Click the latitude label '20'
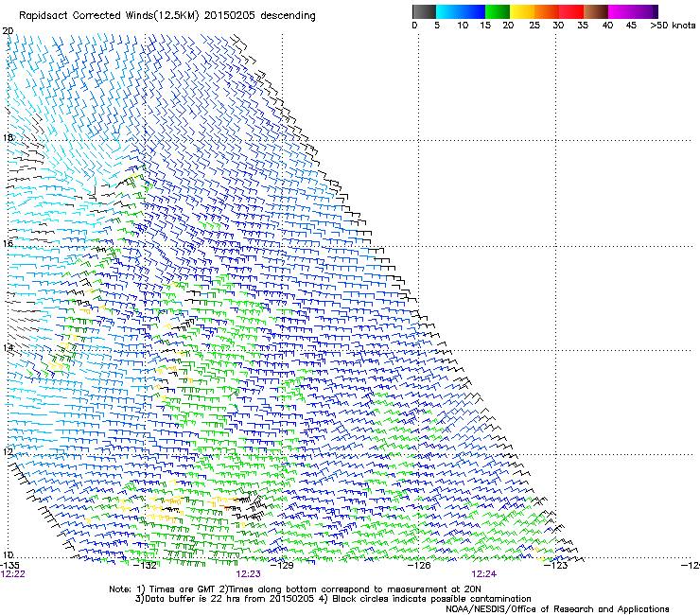Viewport: 700px width, 615px height. tap(8, 31)
